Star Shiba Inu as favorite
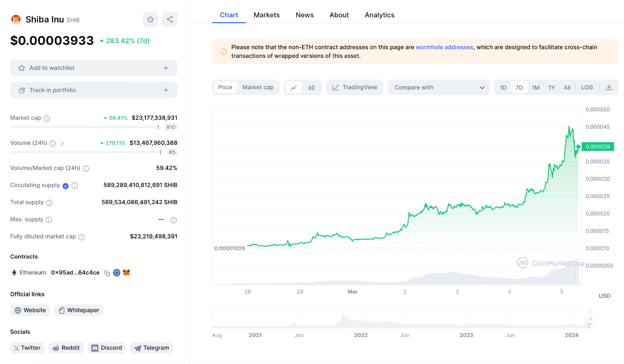This screenshot has width=624, height=364. [x=151, y=19]
